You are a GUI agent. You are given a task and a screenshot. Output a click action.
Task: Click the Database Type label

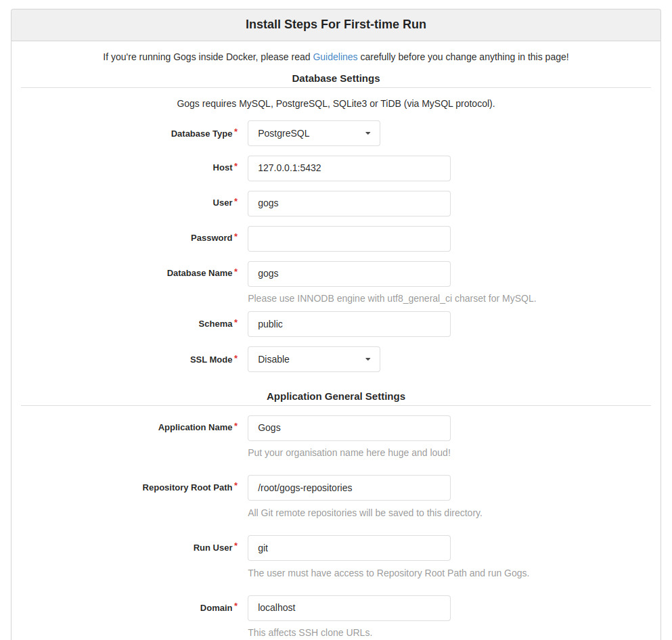pyautogui.click(x=202, y=134)
